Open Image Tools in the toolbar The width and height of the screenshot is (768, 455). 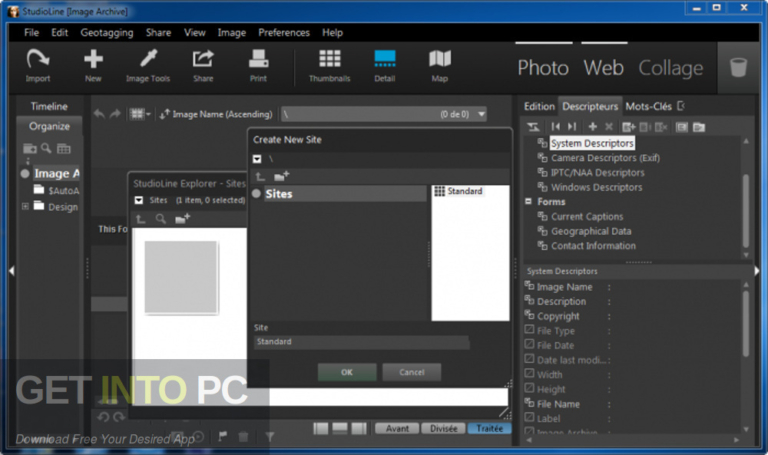tap(148, 65)
